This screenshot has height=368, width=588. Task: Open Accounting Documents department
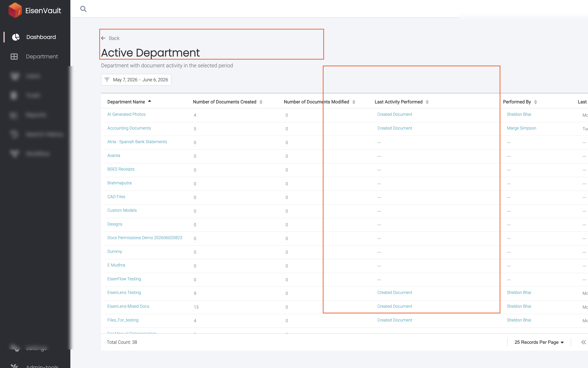click(129, 128)
